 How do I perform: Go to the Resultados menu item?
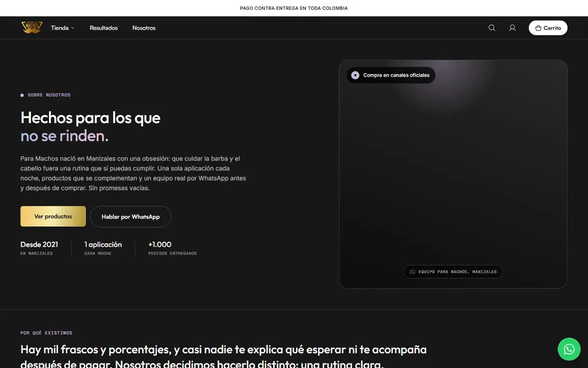click(104, 28)
